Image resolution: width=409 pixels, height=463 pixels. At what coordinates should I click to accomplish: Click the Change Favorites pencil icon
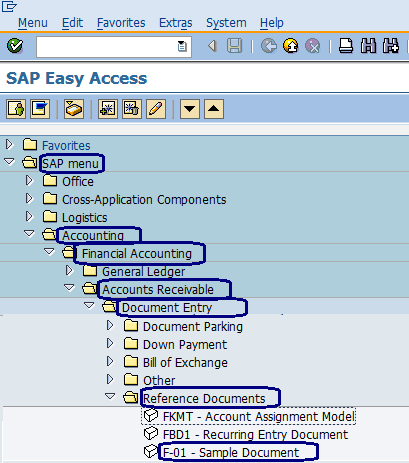pos(156,109)
